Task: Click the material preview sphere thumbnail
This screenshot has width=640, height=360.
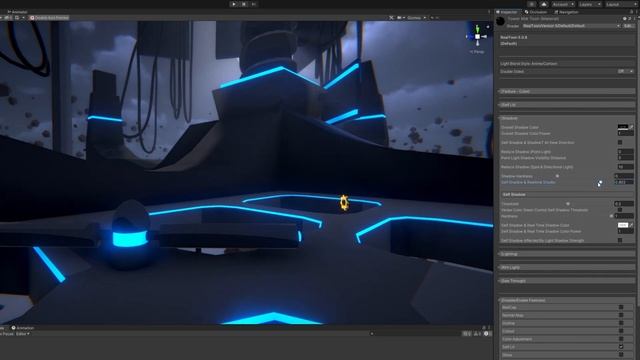Action: point(501,22)
